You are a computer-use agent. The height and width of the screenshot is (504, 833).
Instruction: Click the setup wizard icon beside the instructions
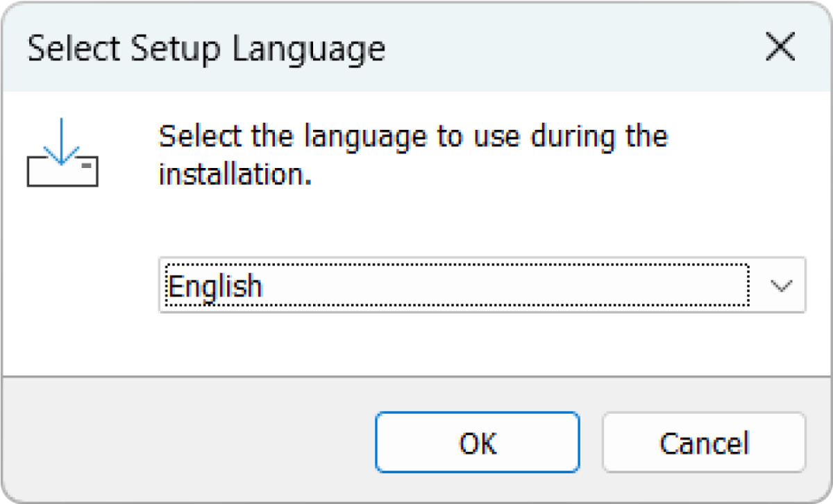[62, 153]
